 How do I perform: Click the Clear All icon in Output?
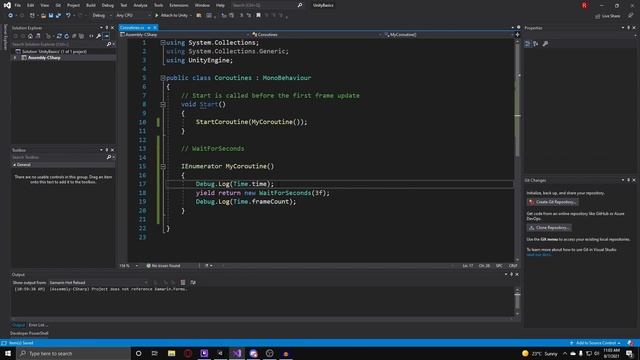[183, 282]
